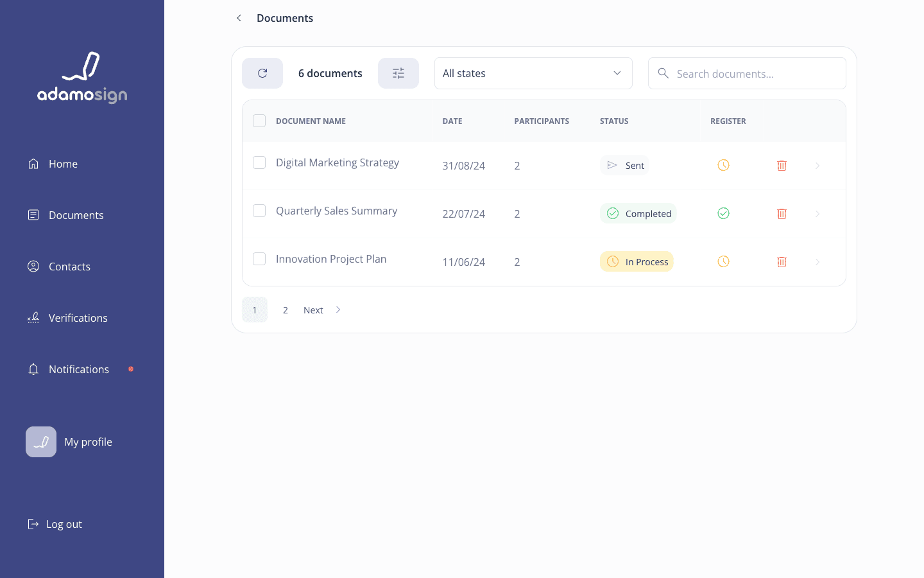The width and height of the screenshot is (924, 578).
Task: Click the next page chevron arrow
Action: point(338,310)
